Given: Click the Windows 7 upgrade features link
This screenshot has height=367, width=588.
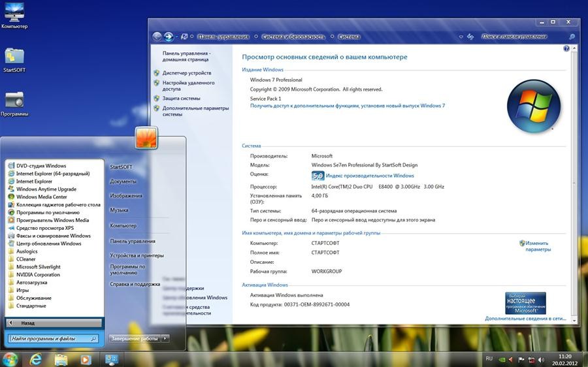Looking at the screenshot, I should coord(348,106).
